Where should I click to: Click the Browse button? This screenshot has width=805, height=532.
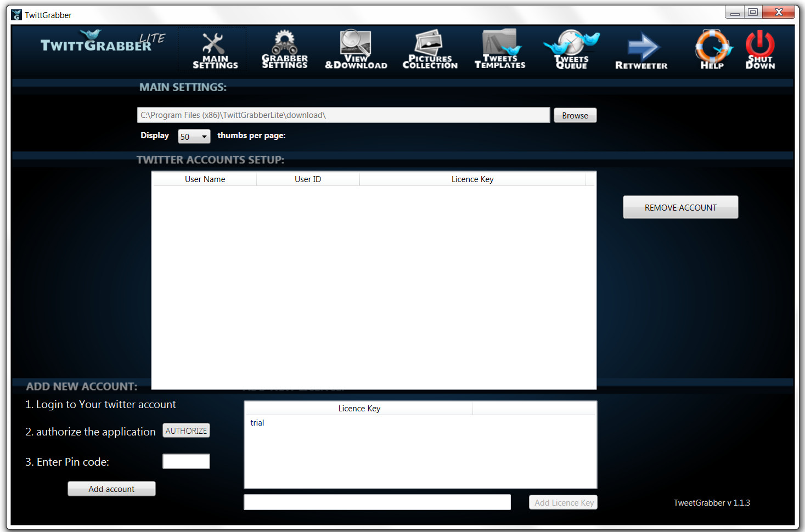click(575, 115)
